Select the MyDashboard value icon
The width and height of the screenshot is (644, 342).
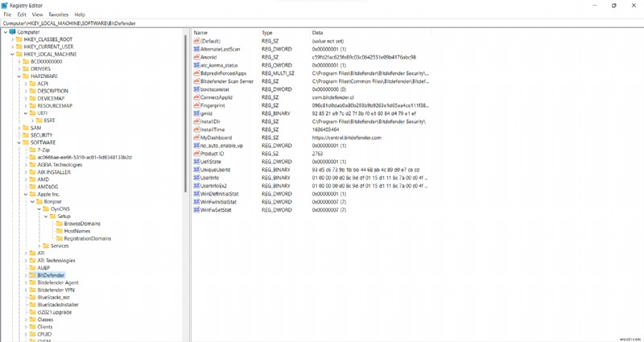click(196, 138)
